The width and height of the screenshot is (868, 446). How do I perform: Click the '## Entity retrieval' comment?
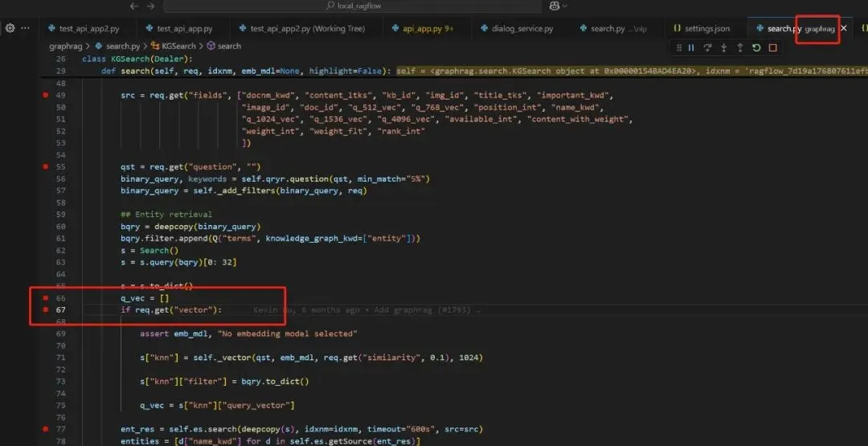[x=166, y=214]
